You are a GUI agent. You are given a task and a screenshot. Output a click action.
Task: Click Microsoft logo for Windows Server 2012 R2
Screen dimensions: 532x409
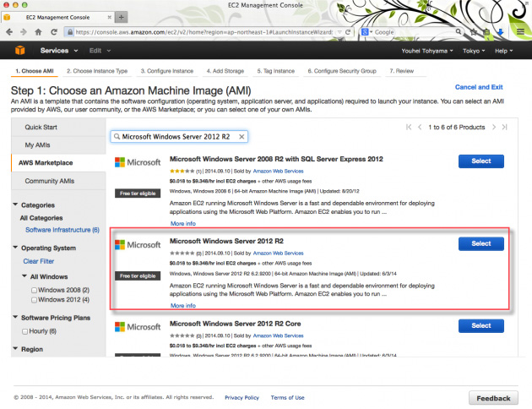pos(138,245)
